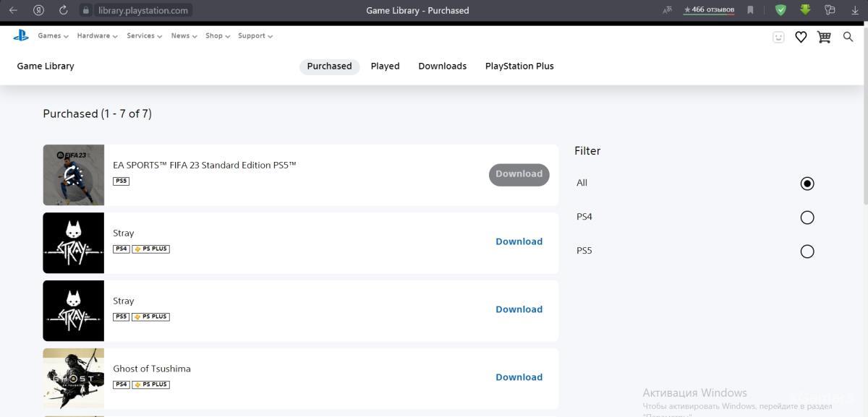Click the EA SPORTS FIFA 23 Standard Edition title

pyautogui.click(x=205, y=165)
